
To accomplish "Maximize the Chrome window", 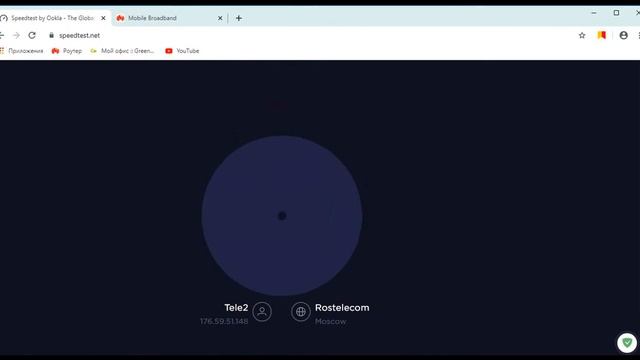I will pos(616,13).
